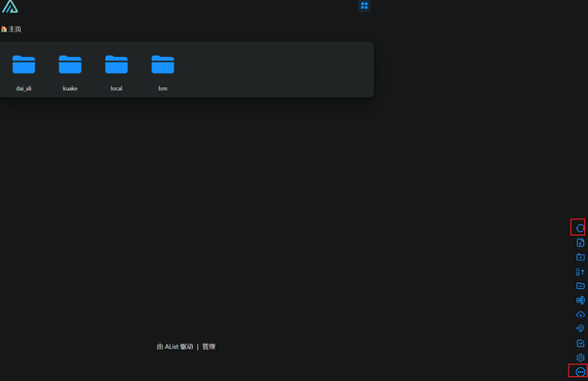This screenshot has width=588, height=381.
Task: Open the kuake folder
Action: [71, 71]
